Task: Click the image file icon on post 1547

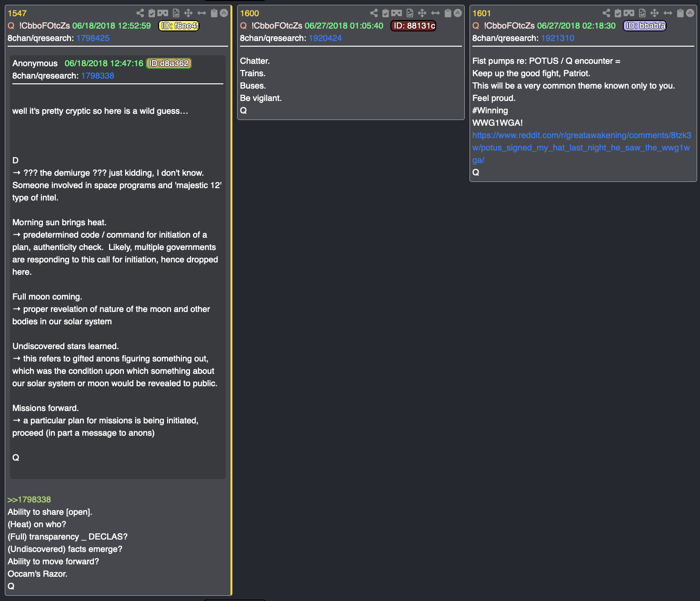Action: click(176, 13)
